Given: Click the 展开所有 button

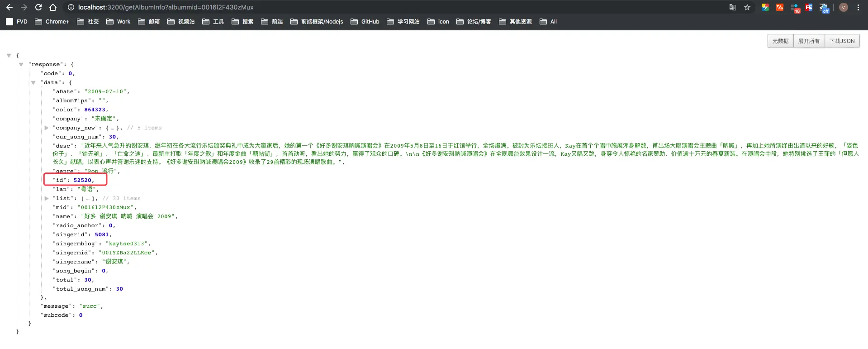Looking at the screenshot, I should coord(809,41).
